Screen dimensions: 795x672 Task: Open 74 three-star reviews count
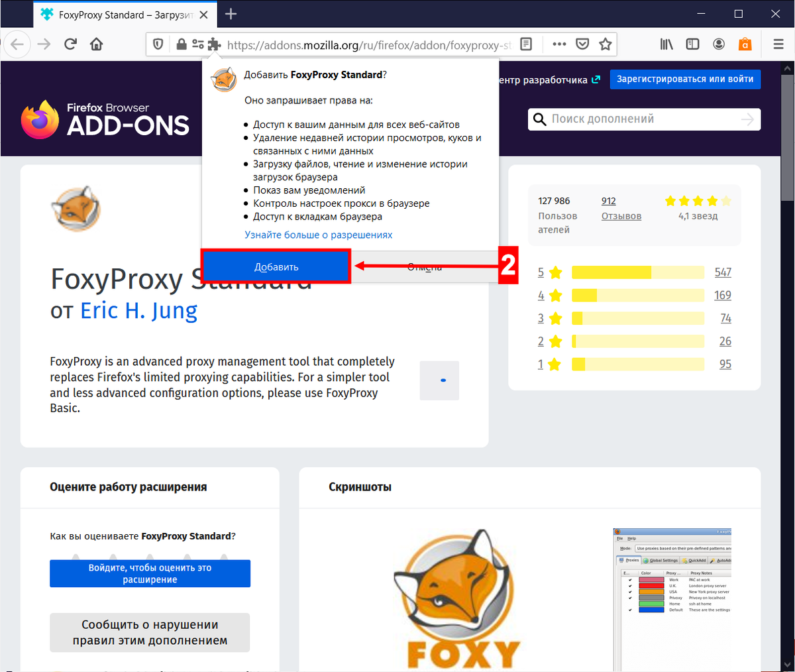pyautogui.click(x=725, y=318)
